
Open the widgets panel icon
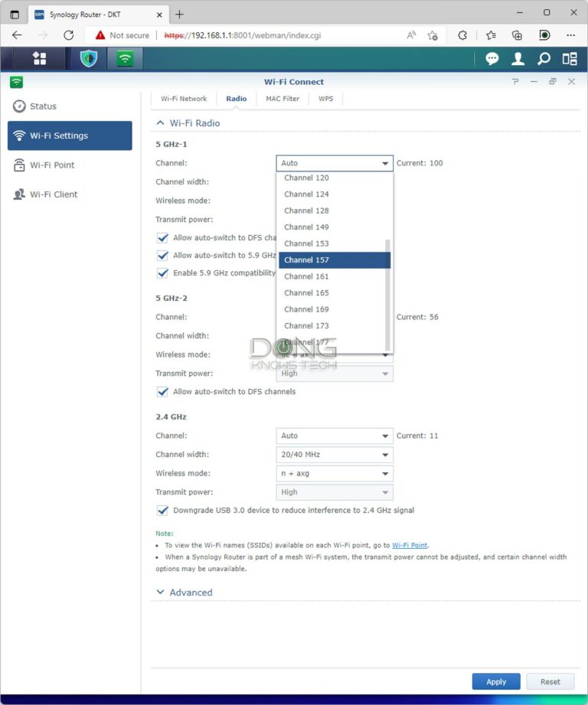(x=569, y=59)
